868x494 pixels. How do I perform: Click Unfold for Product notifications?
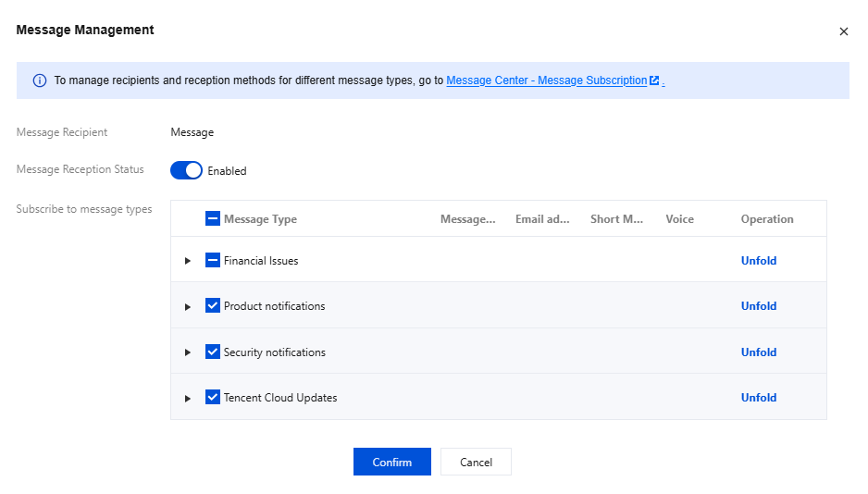click(758, 306)
